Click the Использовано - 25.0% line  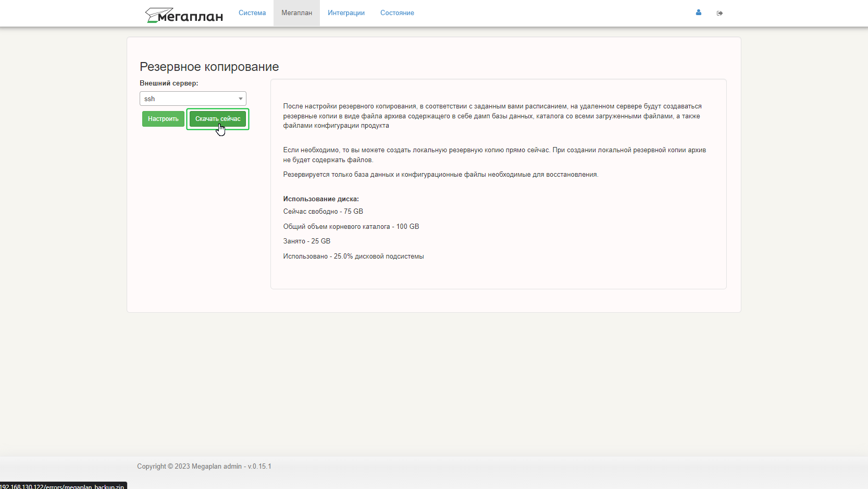click(353, 256)
